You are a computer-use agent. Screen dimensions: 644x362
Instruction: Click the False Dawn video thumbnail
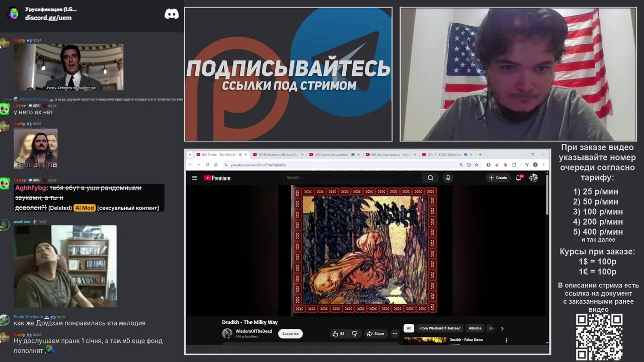pos(425,340)
